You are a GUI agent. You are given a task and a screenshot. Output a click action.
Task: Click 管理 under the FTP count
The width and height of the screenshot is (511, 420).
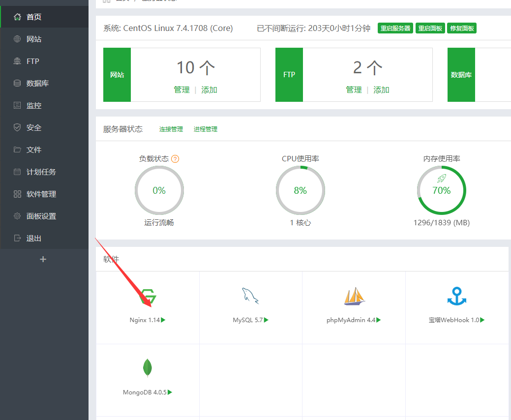point(354,90)
